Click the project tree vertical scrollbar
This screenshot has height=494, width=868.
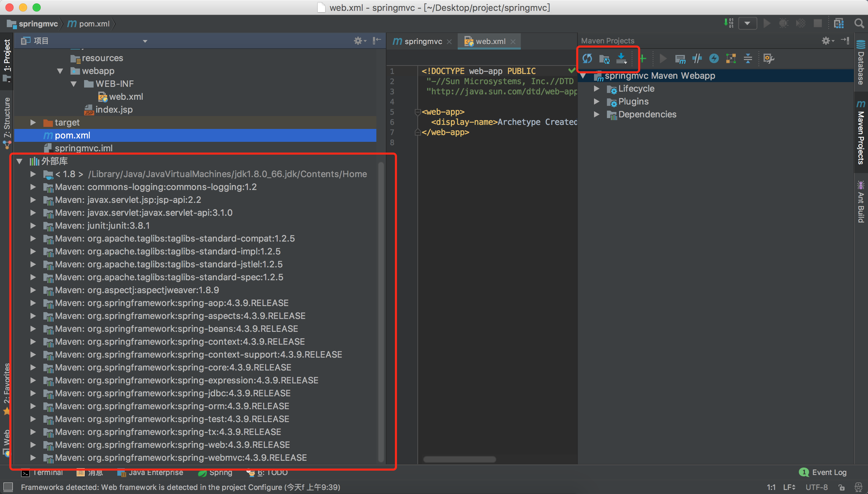(381, 312)
